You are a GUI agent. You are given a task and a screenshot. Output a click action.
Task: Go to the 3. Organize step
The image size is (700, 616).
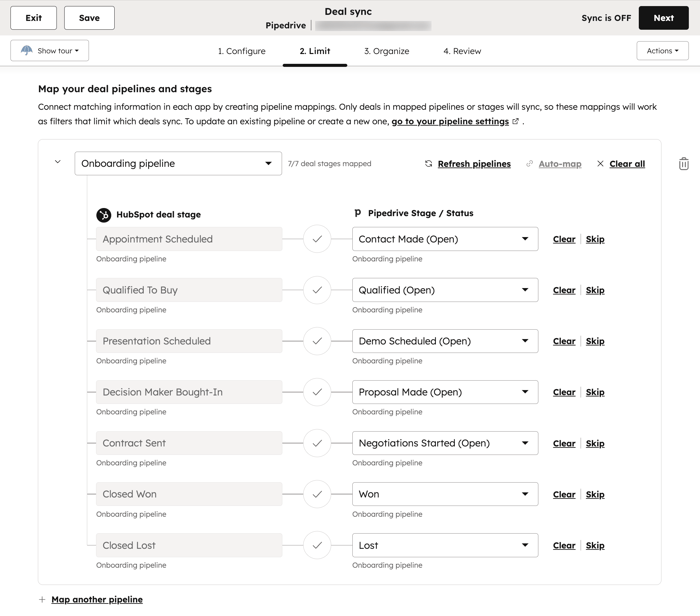tap(387, 51)
